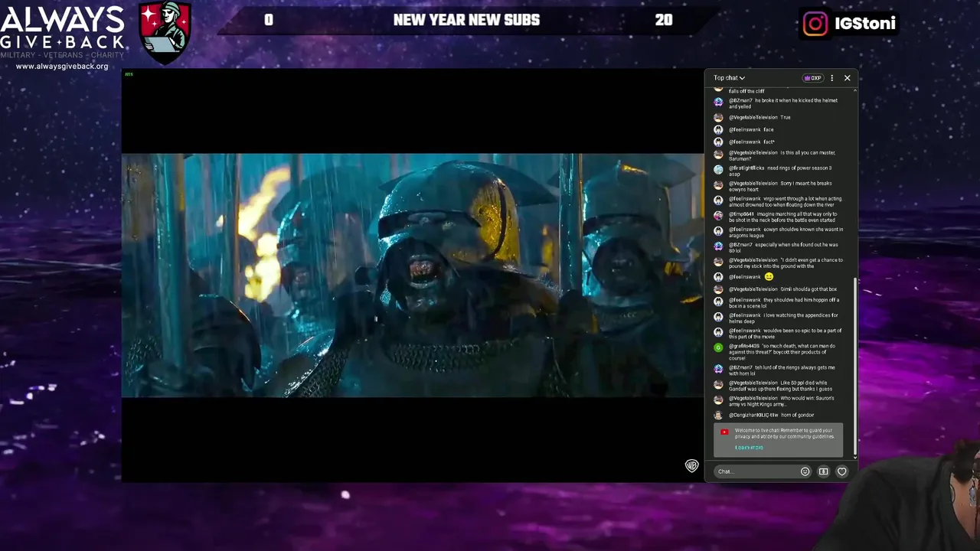Click avatar of BZman7 'he broke it' message
The width and height of the screenshot is (980, 551).
718,102
